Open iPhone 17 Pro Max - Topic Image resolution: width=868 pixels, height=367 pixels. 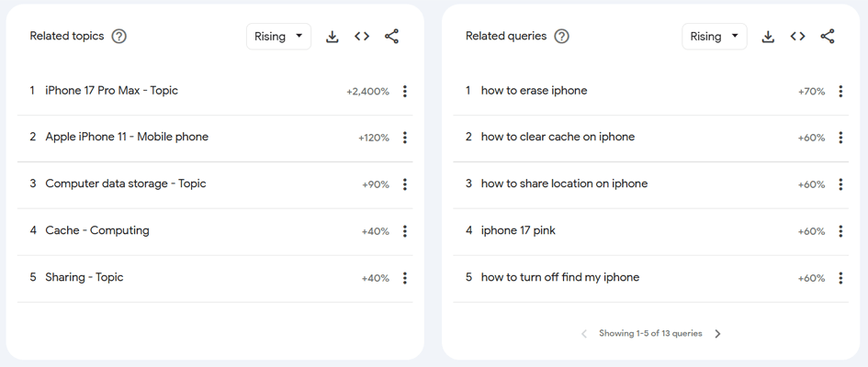[x=112, y=91]
